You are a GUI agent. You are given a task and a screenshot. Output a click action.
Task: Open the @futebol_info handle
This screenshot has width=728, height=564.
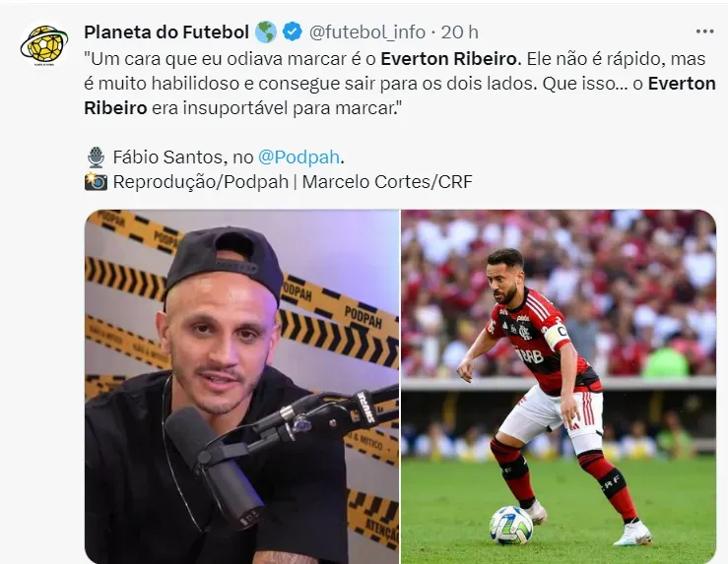point(367,32)
